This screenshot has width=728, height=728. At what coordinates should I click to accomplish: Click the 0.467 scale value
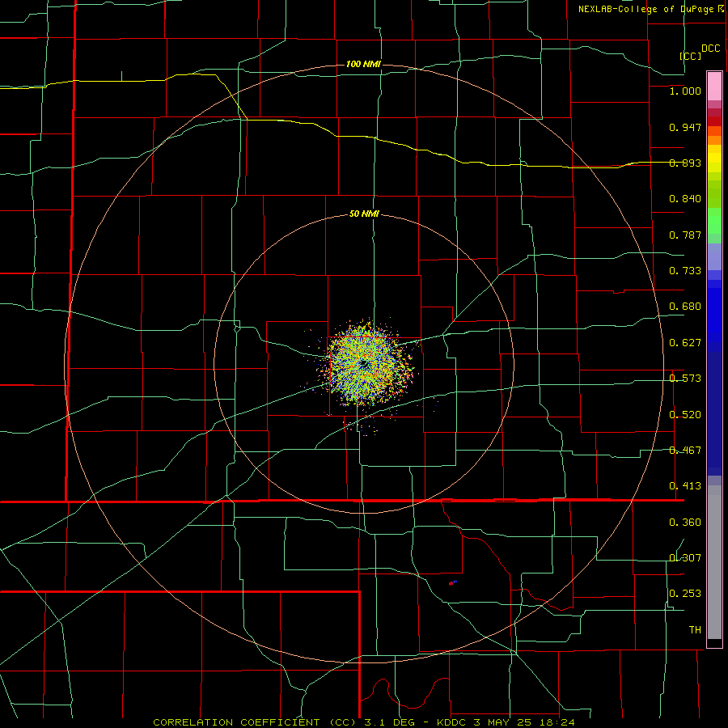pos(685,451)
